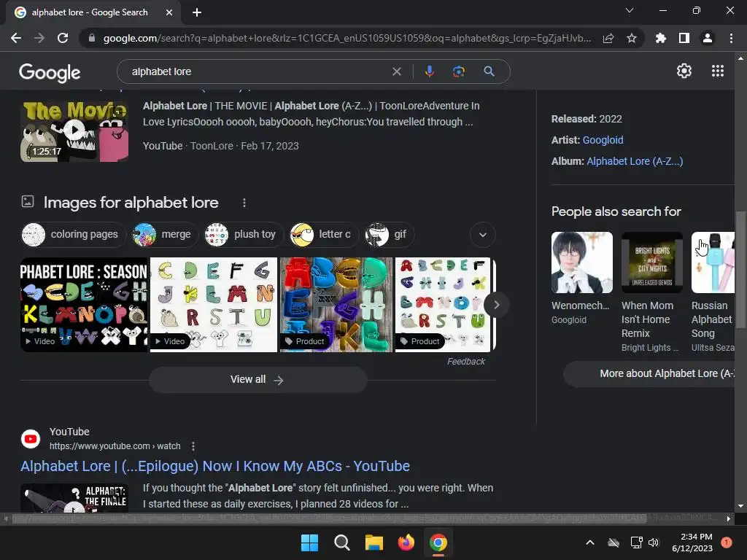Select the letter c image chip
Screen dimensions: 747x560
click(323, 234)
